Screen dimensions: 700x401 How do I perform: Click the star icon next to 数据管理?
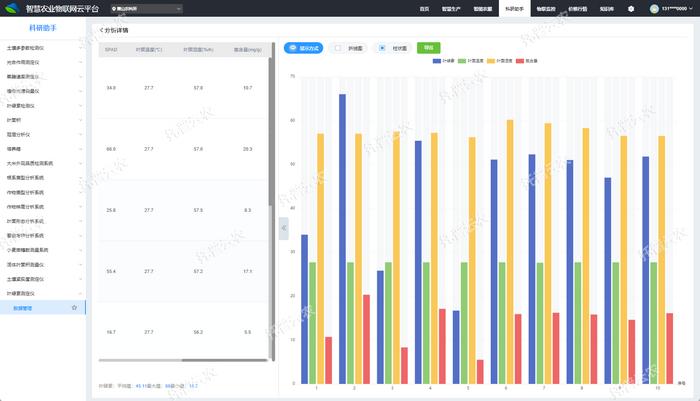tap(74, 308)
